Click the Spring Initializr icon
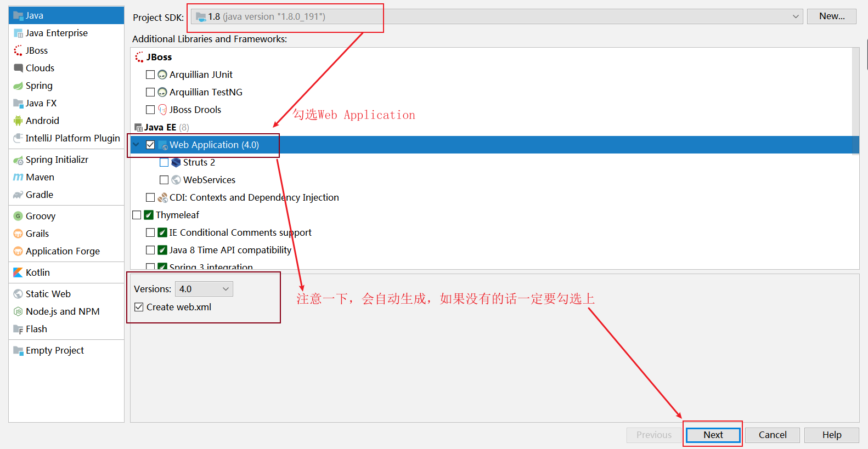 [18, 160]
